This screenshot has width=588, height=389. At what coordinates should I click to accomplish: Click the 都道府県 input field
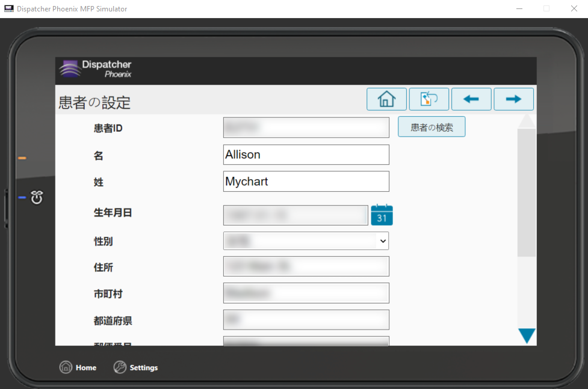pyautogui.click(x=306, y=320)
